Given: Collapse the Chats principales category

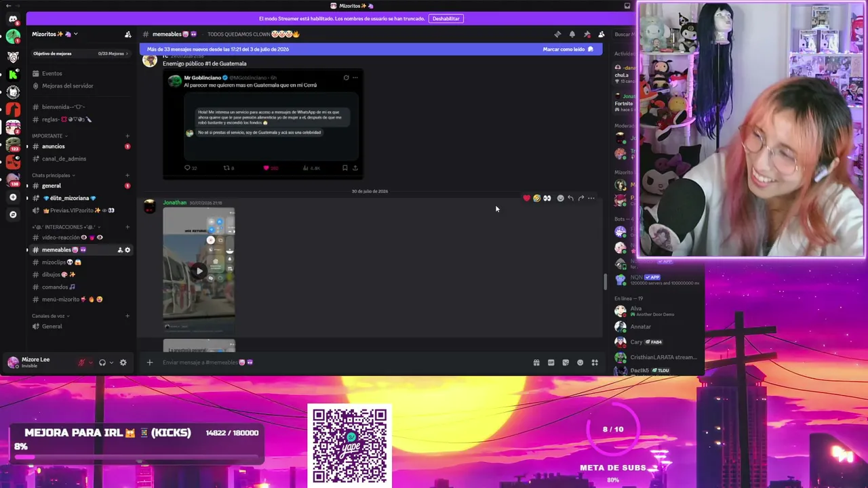Looking at the screenshot, I should coord(54,176).
